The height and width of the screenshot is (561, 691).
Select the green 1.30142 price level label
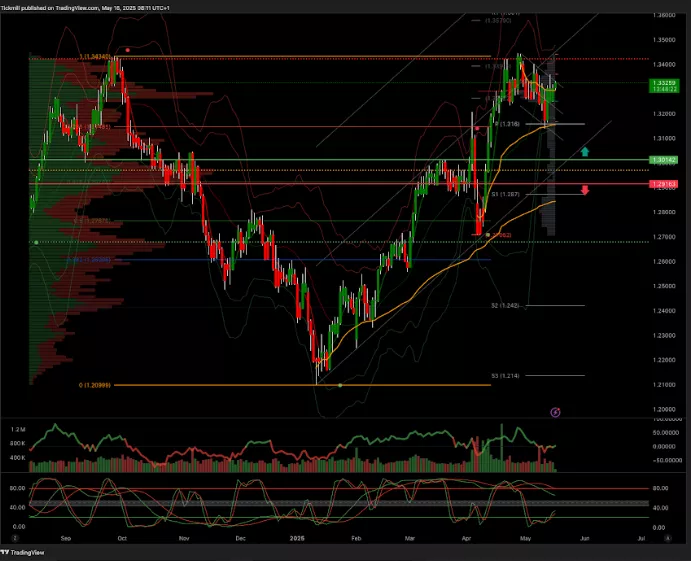coord(662,159)
